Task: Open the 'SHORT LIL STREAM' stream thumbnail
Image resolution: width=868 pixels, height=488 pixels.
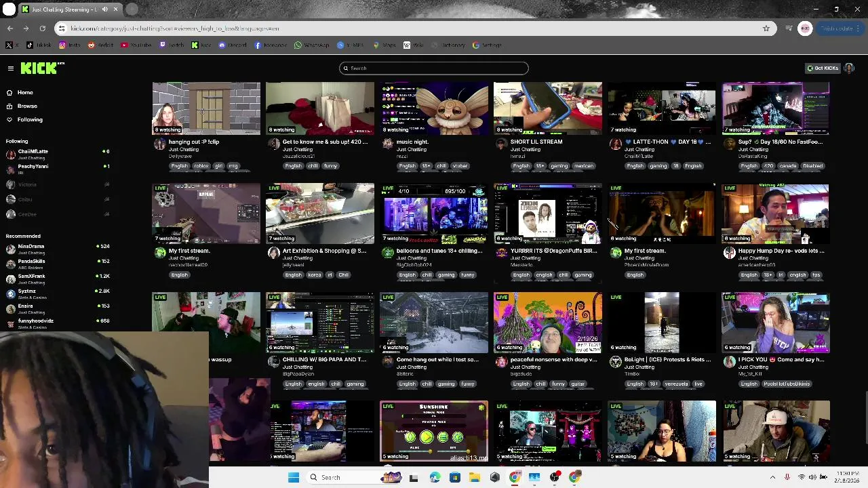Action: tap(548, 108)
